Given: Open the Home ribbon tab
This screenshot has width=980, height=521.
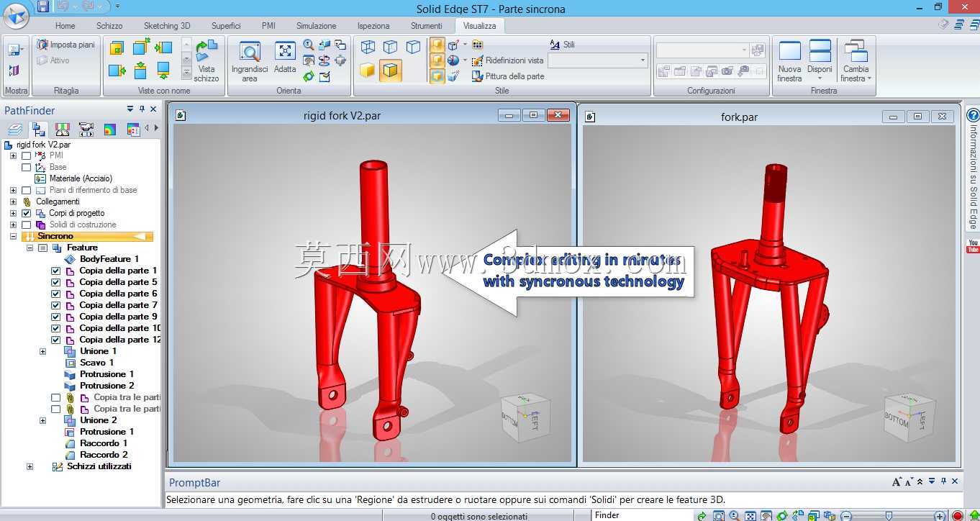Looking at the screenshot, I should pos(65,26).
